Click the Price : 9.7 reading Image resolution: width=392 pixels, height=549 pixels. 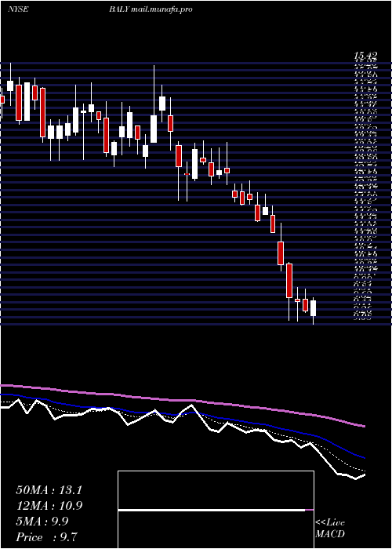[47, 537]
